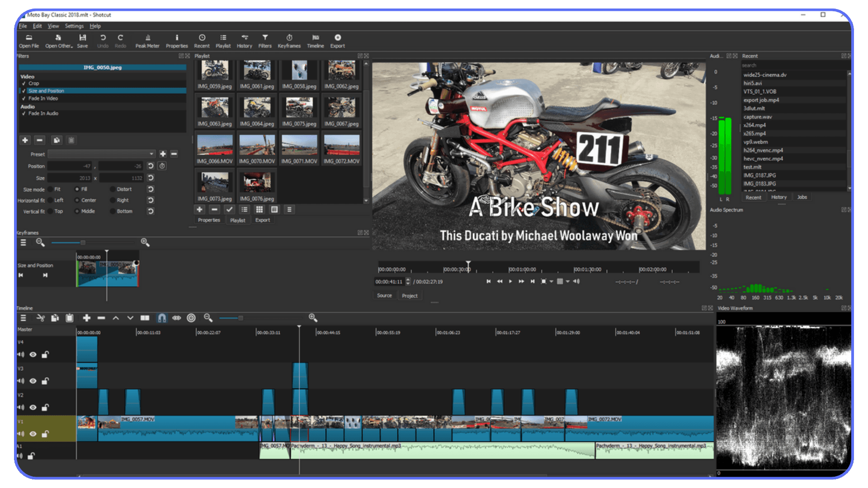
Task: Toggle the Fade In Video checkbox
Action: pyautogui.click(x=24, y=98)
